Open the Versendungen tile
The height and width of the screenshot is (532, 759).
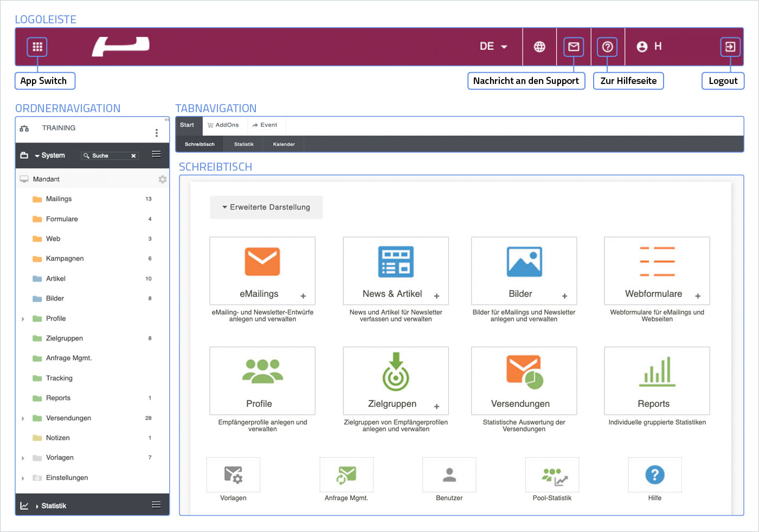coord(524,381)
